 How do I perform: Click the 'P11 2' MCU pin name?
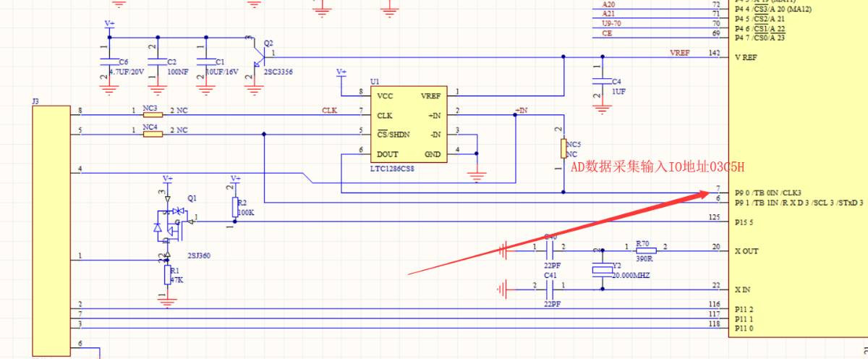744,309
